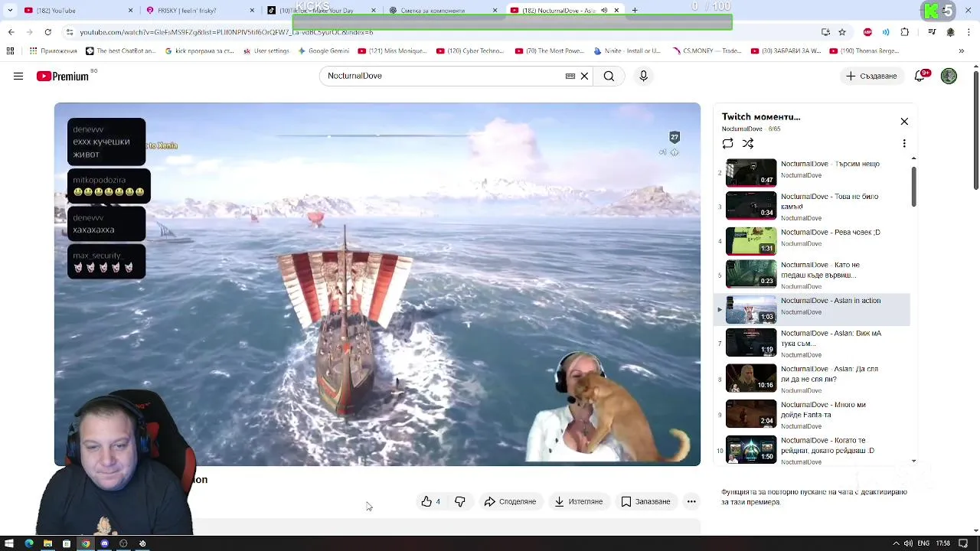Select playlist item Aslan in action
980x551 pixels.
(x=813, y=309)
